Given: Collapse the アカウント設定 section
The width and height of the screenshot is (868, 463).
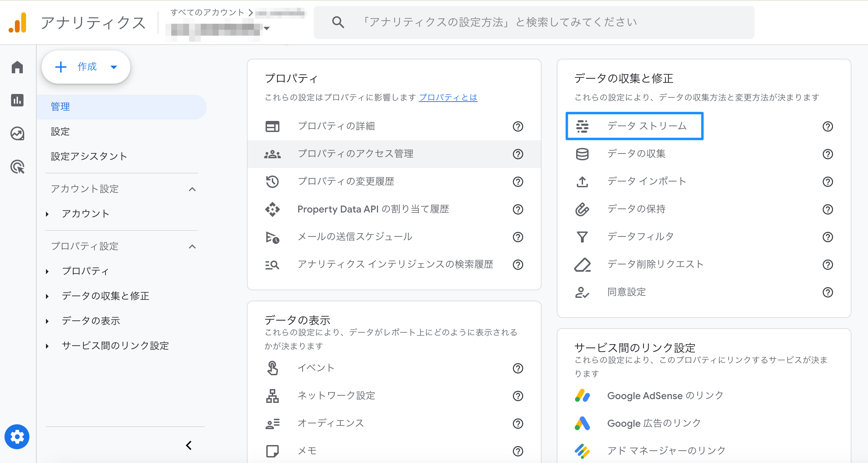Looking at the screenshot, I should (192, 189).
